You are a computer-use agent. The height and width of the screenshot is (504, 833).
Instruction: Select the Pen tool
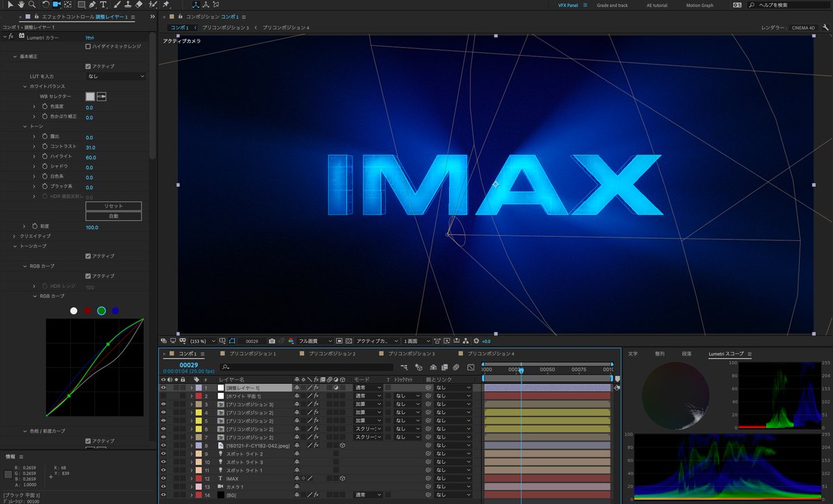click(x=93, y=5)
